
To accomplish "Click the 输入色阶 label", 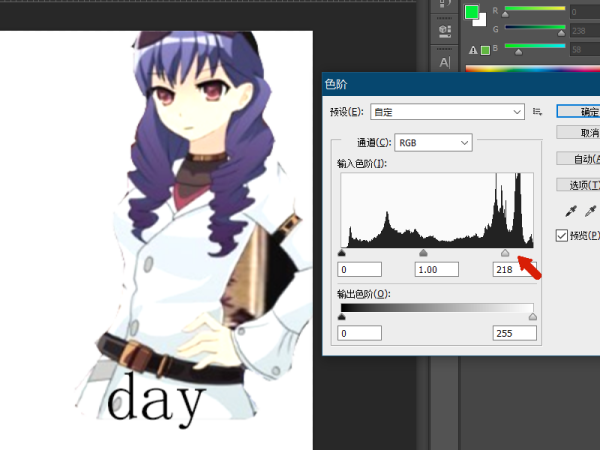I will pos(362,163).
